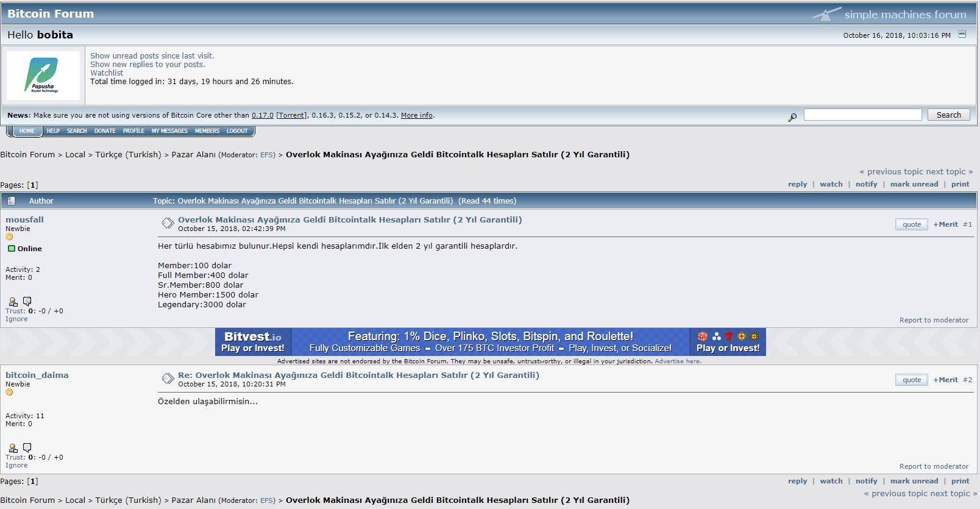This screenshot has width=980, height=509.
Task: Click bitcoin_daima's Newbie rank coin
Action: [x=9, y=392]
